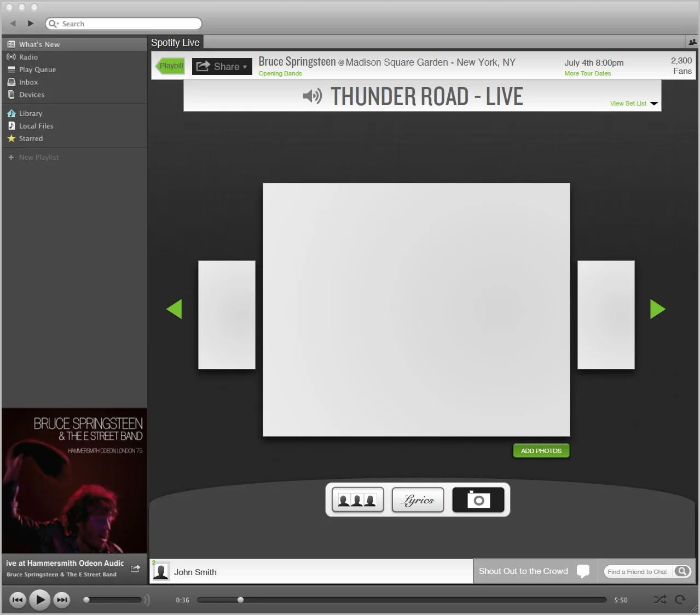Click the Bruce Springsteen album artwork
Screen dimensions: 700x615
74,480
